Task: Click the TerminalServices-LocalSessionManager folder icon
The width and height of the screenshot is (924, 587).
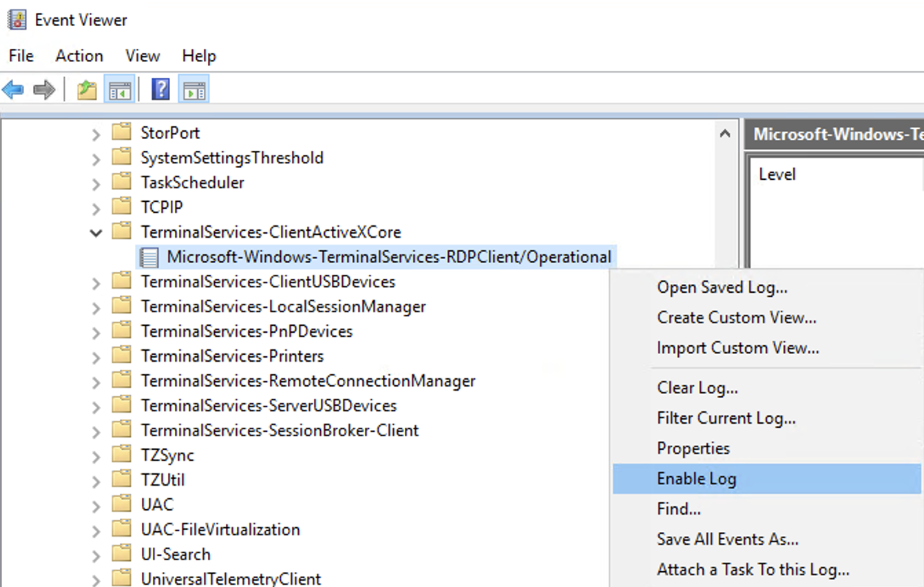Action: click(122, 306)
